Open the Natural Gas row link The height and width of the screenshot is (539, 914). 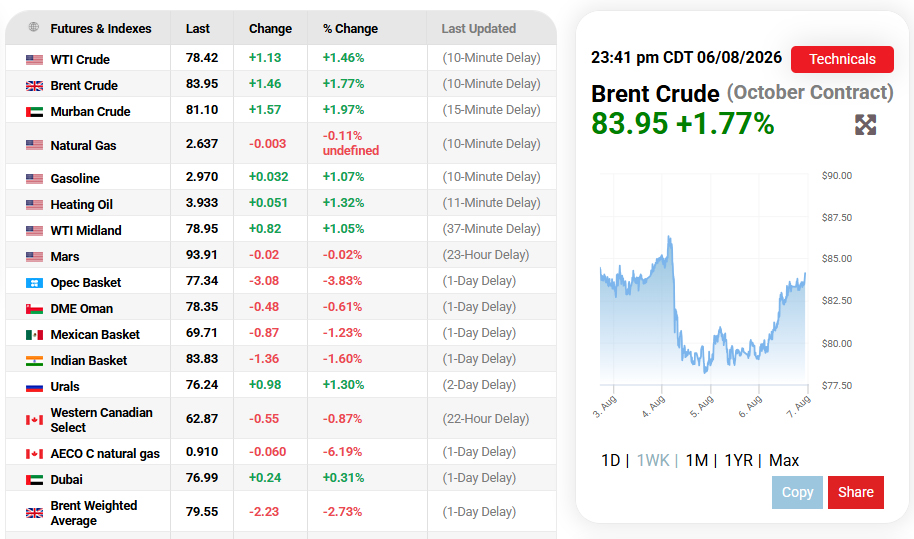click(83, 145)
